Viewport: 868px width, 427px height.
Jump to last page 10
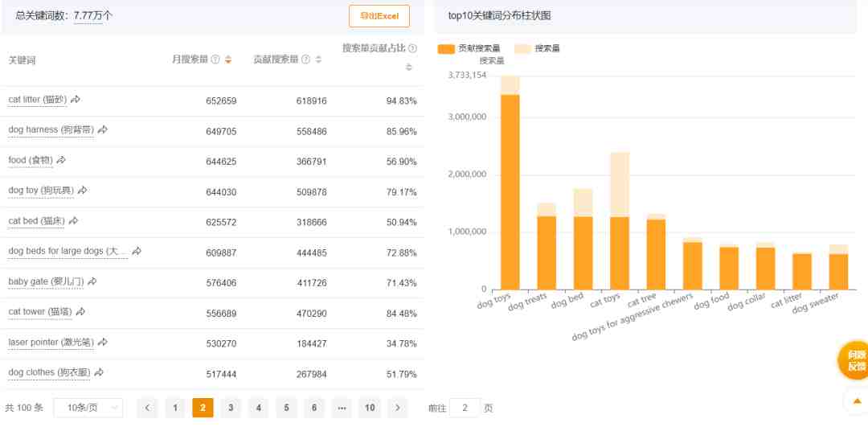point(370,408)
